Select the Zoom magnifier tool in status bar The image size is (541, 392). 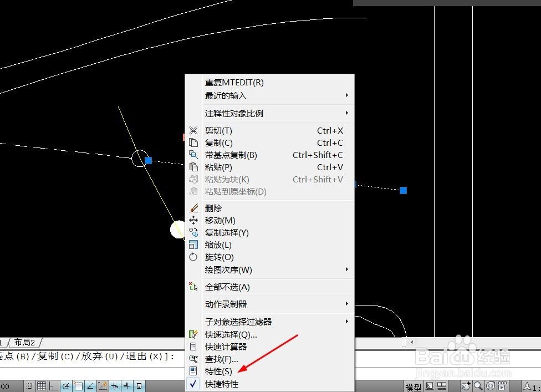[478, 386]
